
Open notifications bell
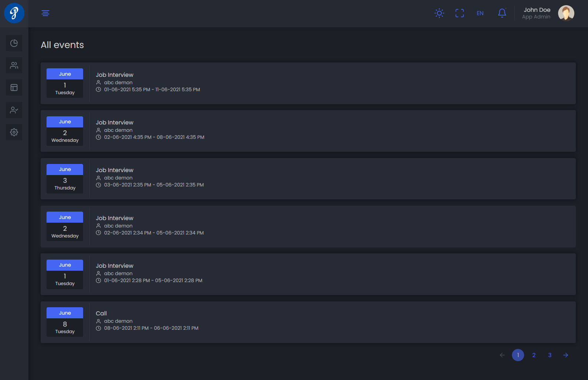pyautogui.click(x=502, y=13)
